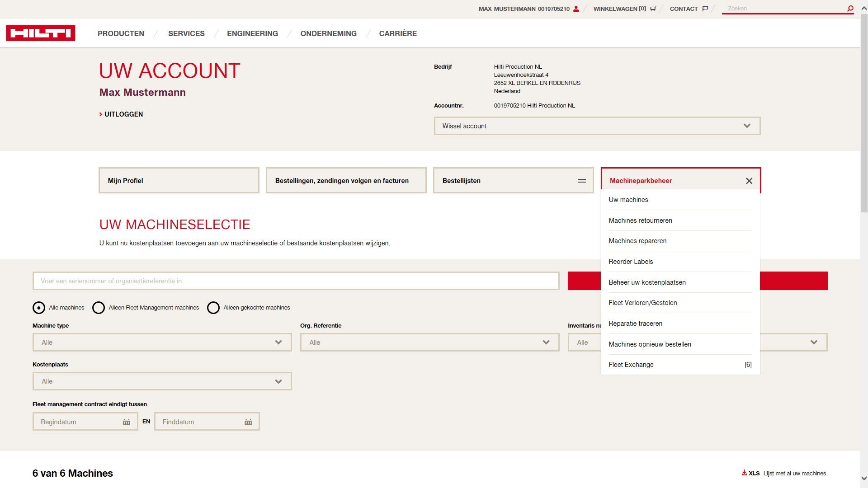Select Reorder Labels menu entry
This screenshot has width=868, height=488.
point(680,262)
